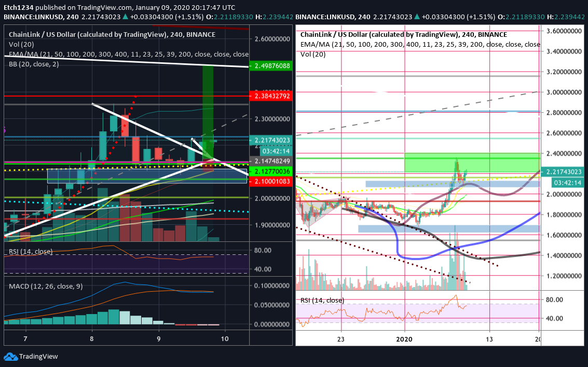This screenshot has width=588, height=367.
Task: Click the 03:42:14 countdown in right chart
Action: [568, 183]
